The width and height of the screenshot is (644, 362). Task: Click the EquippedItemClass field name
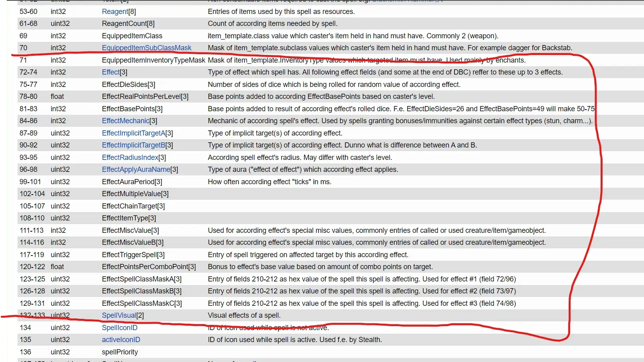click(x=132, y=36)
